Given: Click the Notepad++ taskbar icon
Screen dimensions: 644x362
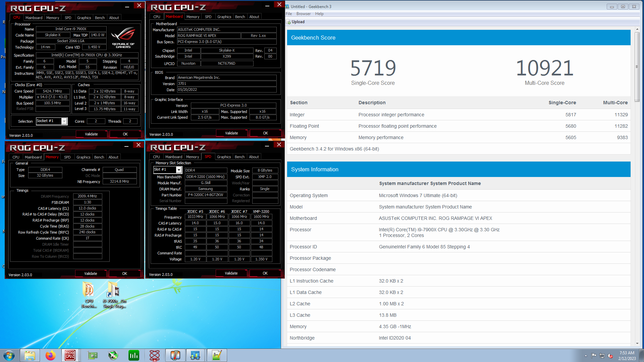Looking at the screenshot, I should [x=217, y=355].
